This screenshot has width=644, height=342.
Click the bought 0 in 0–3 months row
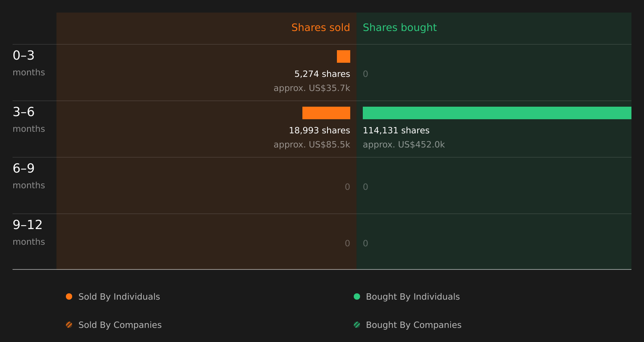[366, 74]
